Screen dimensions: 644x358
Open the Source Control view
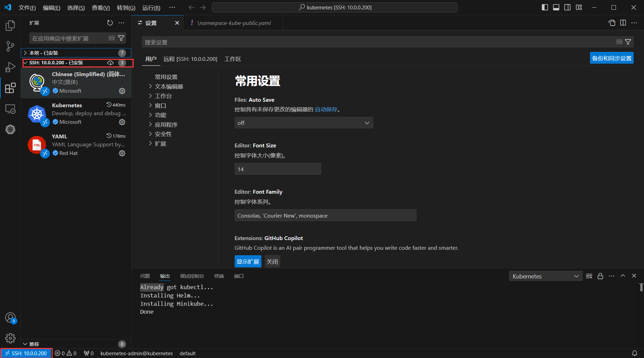[10, 46]
